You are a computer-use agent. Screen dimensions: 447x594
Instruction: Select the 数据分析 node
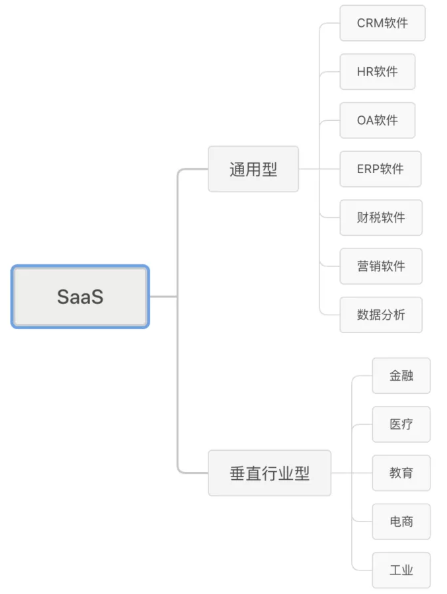click(x=381, y=315)
